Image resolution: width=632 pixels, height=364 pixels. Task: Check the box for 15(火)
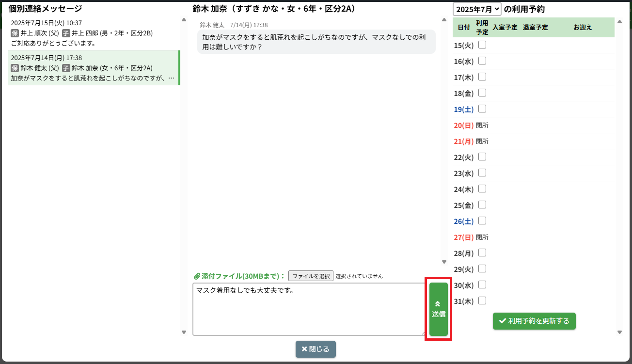(482, 45)
